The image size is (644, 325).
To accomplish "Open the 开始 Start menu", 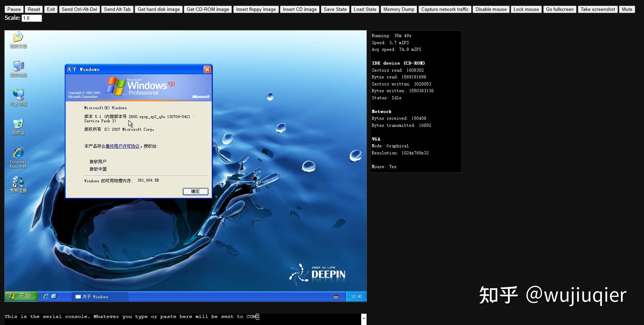I will 21,296.
